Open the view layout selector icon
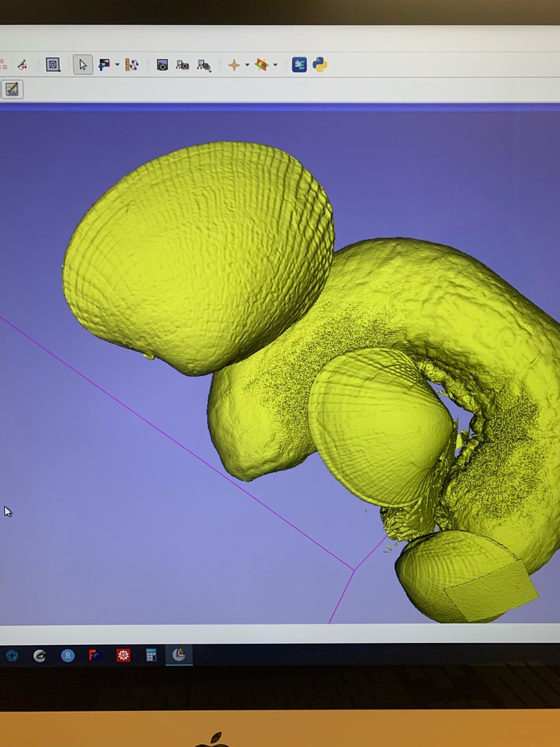The image size is (560, 747). pyautogui.click(x=53, y=64)
